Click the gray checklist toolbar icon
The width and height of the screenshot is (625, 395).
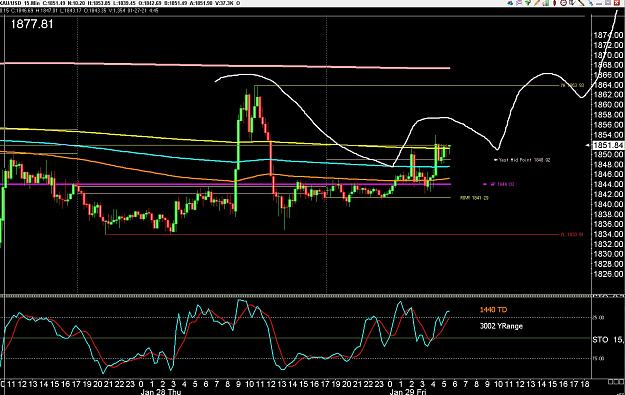click(x=572, y=3)
